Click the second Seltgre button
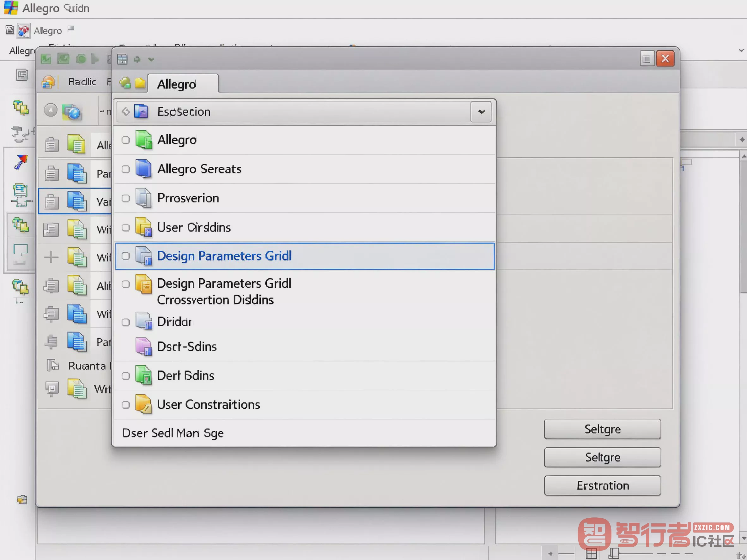This screenshot has height=560, width=747. click(x=602, y=457)
